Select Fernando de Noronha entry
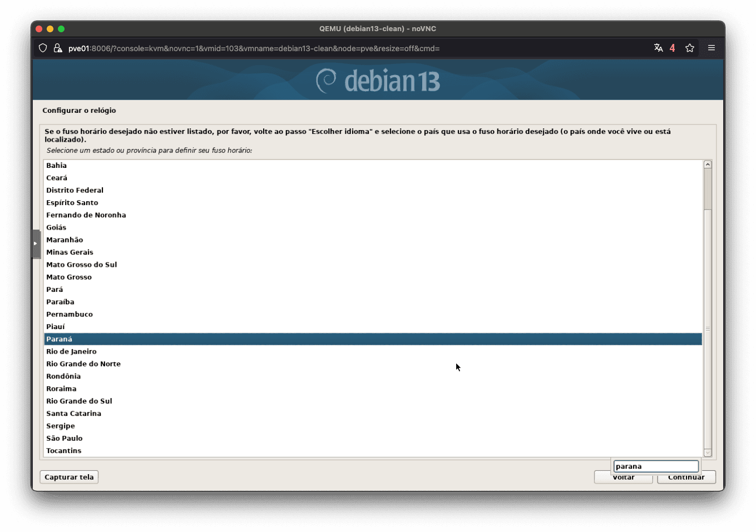The height and width of the screenshot is (532, 756). point(373,215)
